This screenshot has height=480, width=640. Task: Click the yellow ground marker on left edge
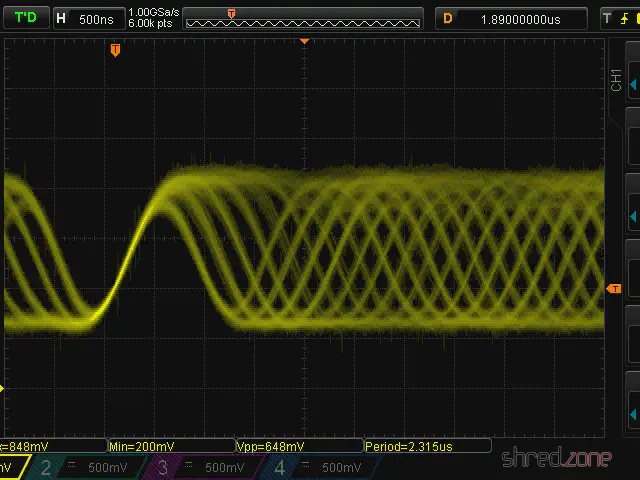click(x=2, y=389)
